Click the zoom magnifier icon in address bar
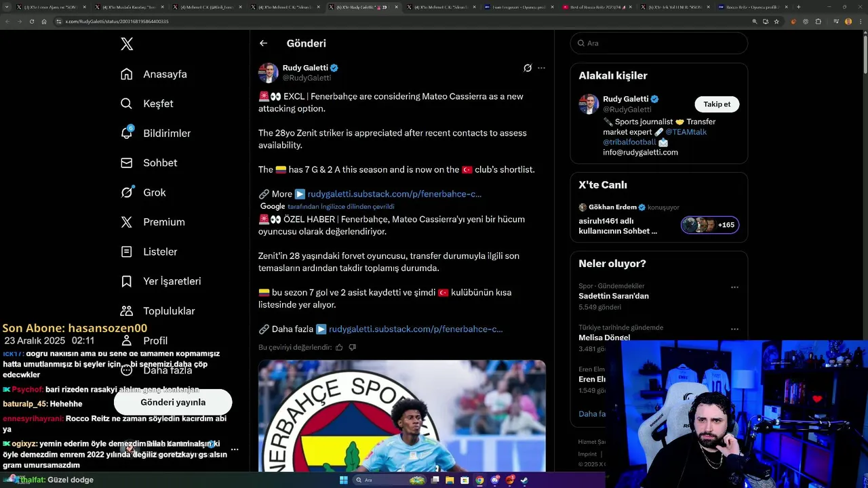 (x=754, y=22)
